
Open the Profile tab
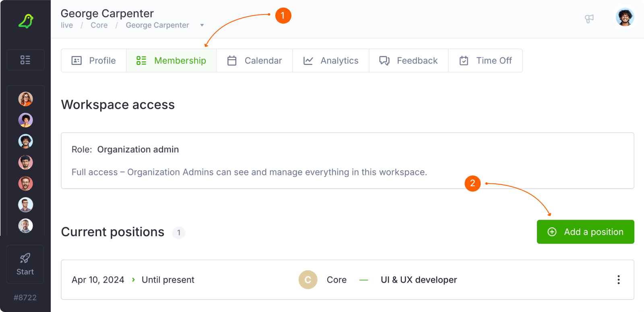94,60
